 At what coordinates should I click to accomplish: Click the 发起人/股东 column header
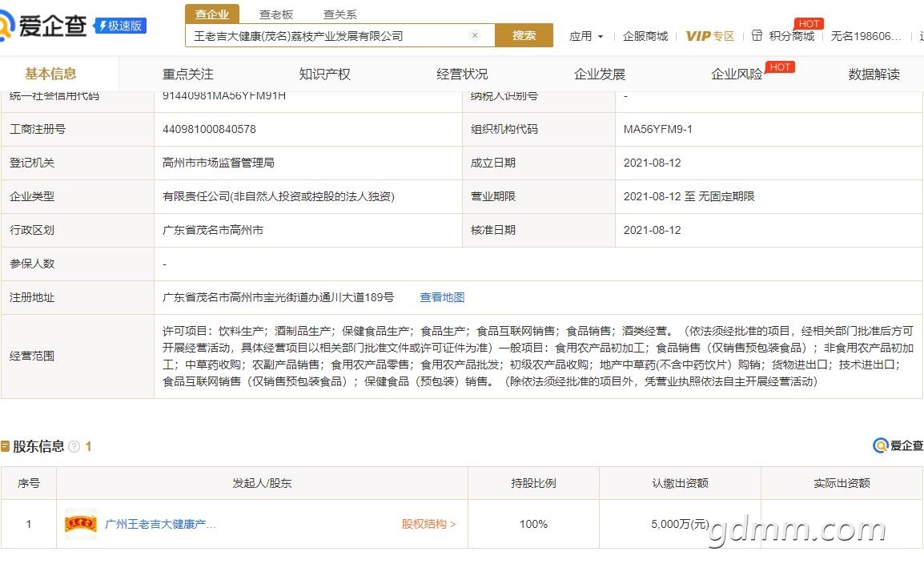pos(262,483)
